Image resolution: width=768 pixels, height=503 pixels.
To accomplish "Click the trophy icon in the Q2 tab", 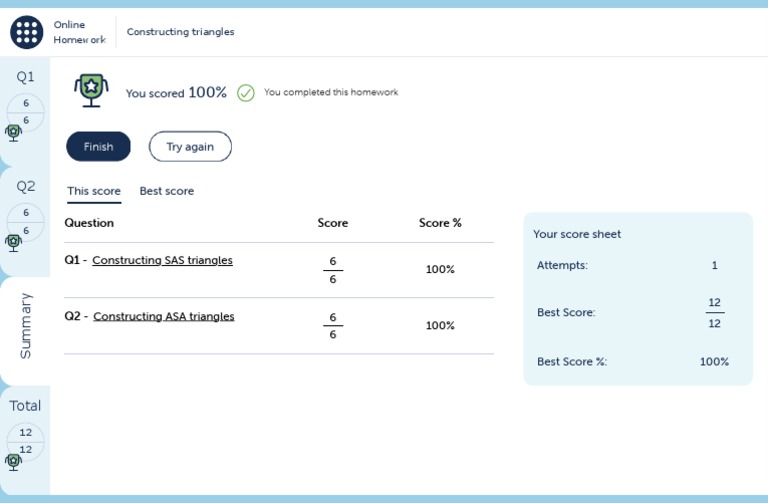I will click(13, 241).
